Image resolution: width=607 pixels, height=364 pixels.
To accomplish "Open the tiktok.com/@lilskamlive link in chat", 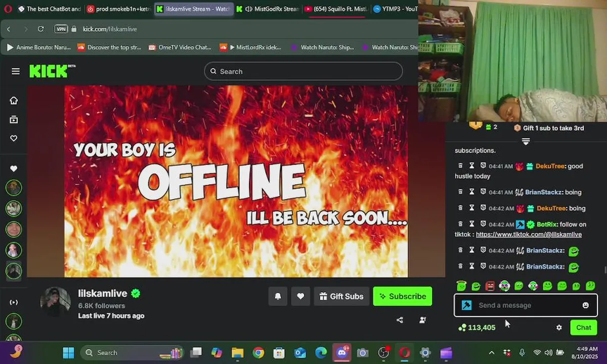I will pos(529,235).
